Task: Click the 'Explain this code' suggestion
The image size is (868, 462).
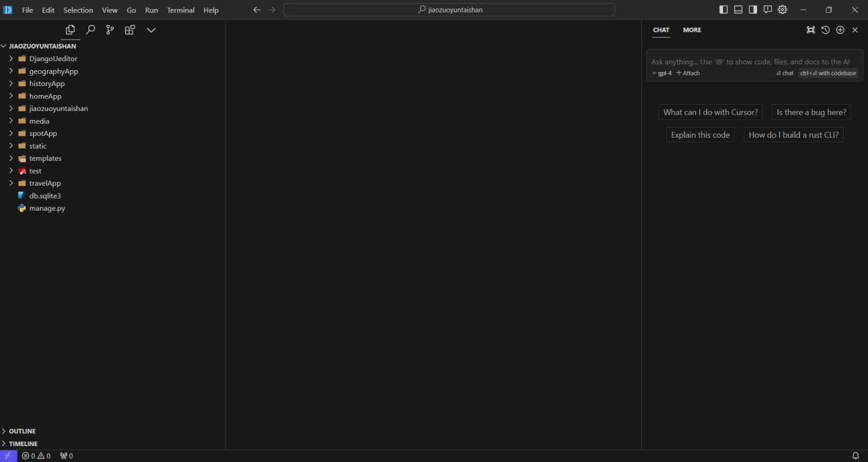Action: pos(700,135)
